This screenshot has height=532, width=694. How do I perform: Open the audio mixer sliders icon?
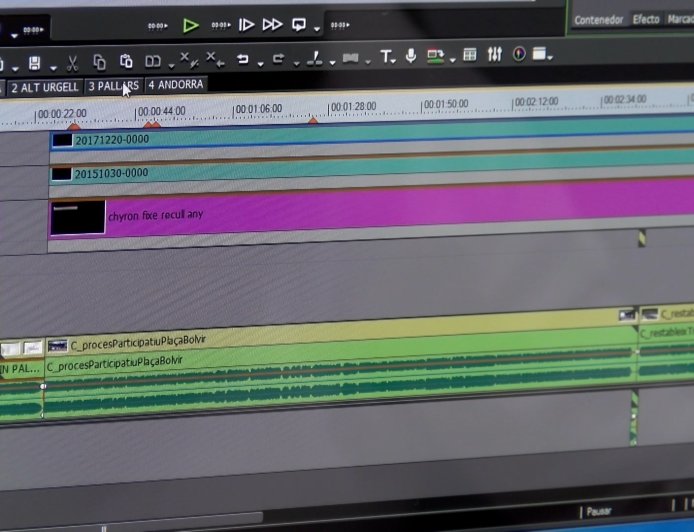point(494,55)
